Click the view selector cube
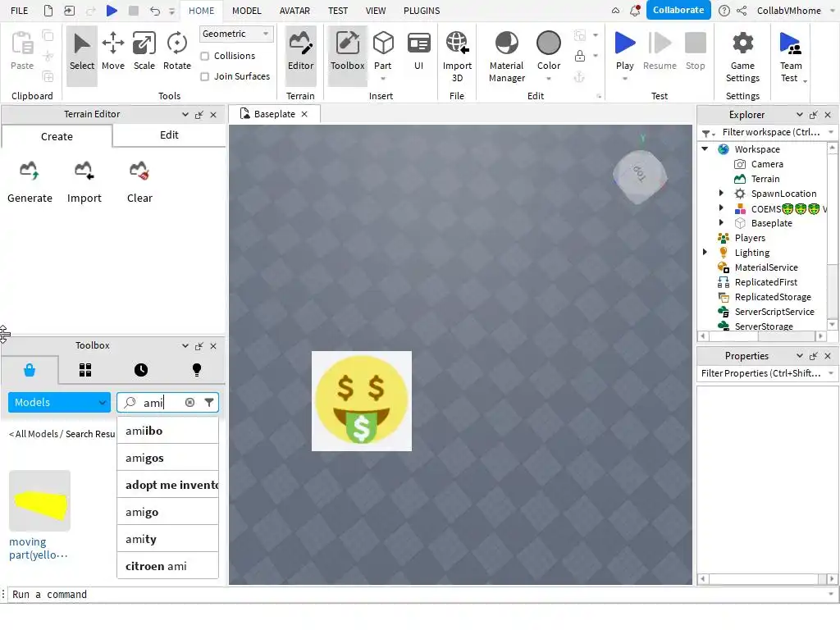840x630 pixels. 640,176
